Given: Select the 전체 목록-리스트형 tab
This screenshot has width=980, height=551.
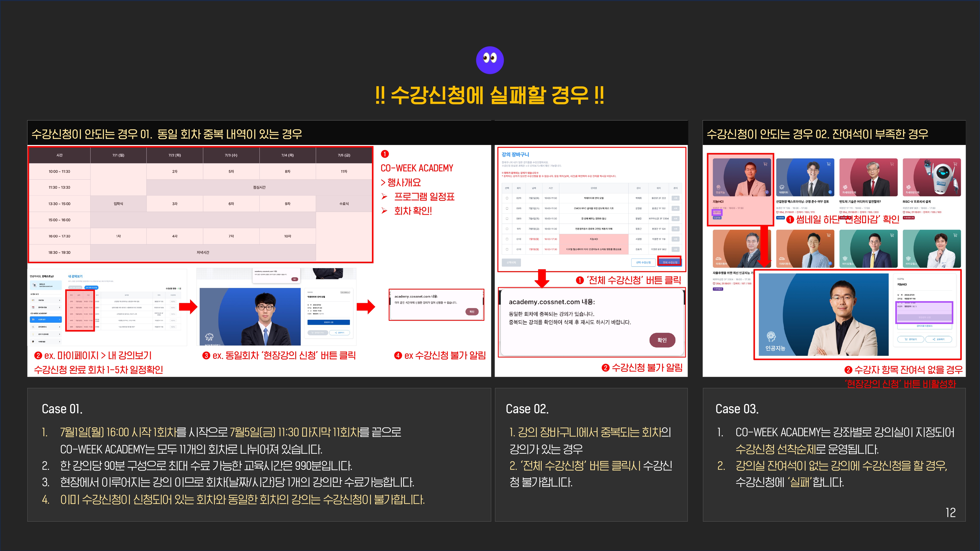Looking at the screenshot, I should pyautogui.click(x=91, y=288).
